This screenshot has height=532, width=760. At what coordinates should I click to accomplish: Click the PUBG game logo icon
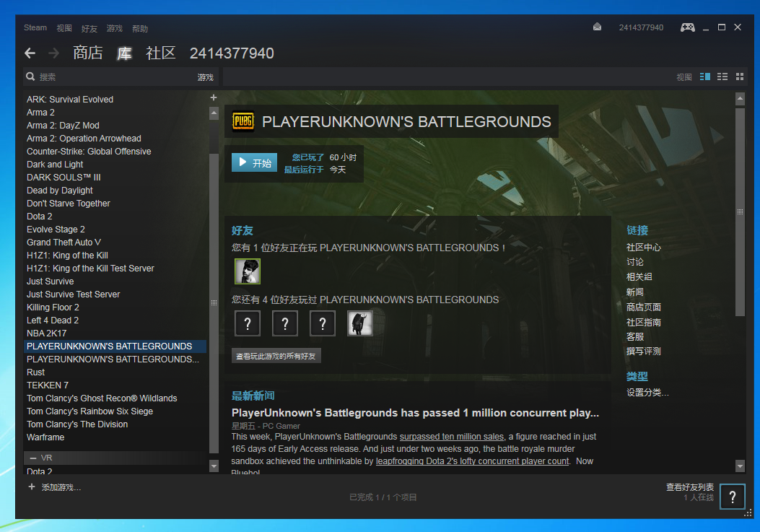click(243, 121)
